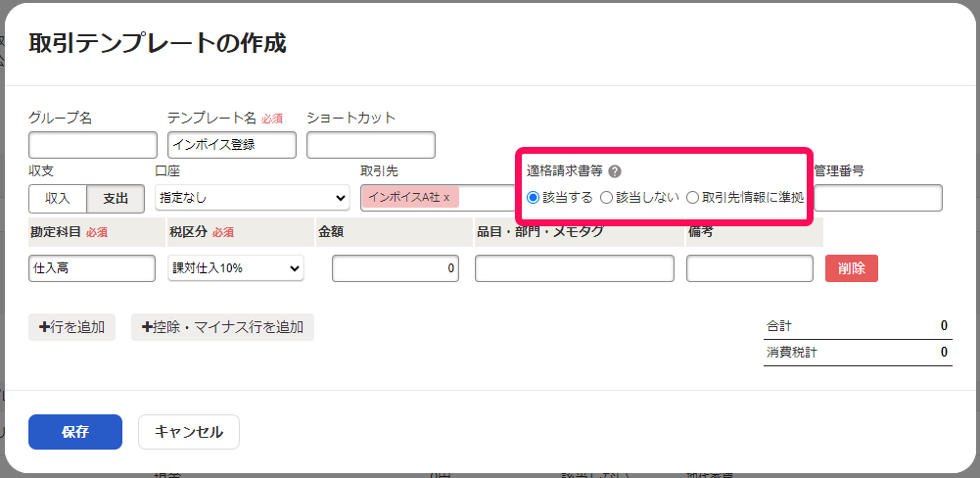Click the red 削除 button

click(851, 268)
